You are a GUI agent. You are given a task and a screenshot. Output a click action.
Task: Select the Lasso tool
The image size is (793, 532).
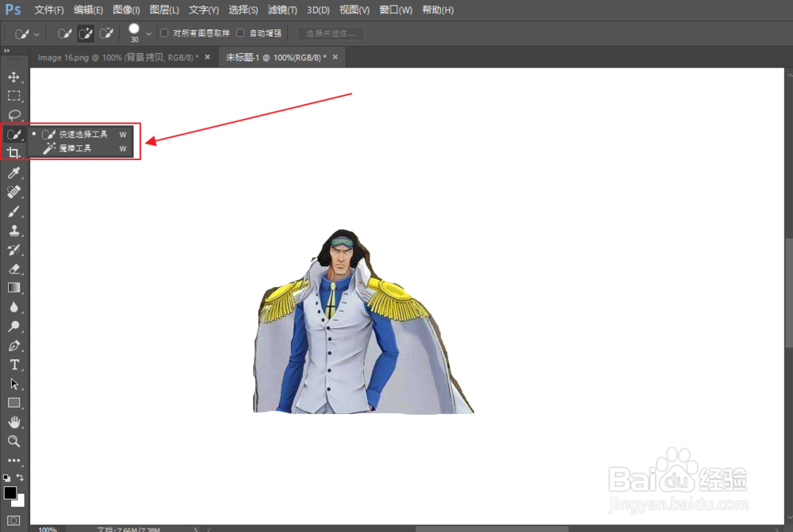pos(13,115)
